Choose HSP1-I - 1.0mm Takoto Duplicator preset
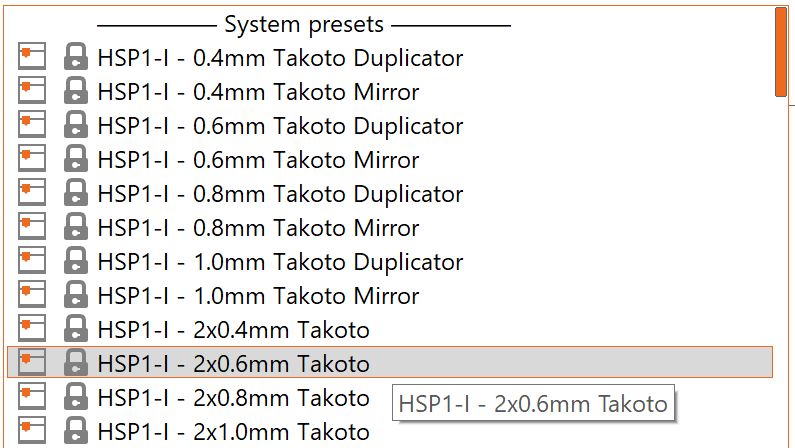Screen dimensions: 795x448 [x=280, y=262]
